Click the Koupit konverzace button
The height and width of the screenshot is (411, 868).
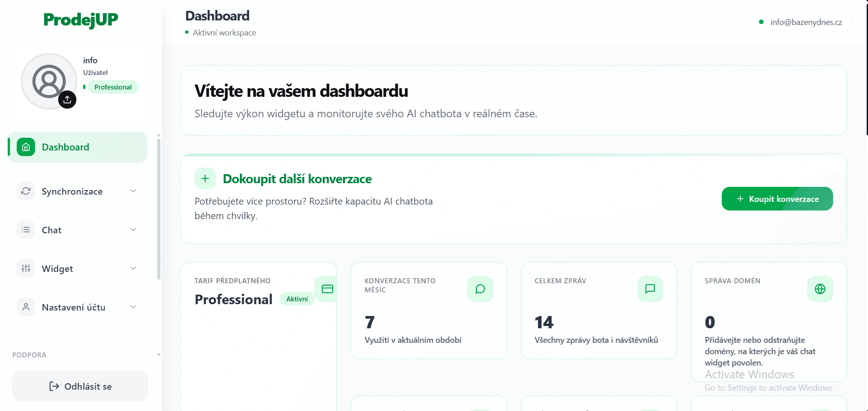[x=777, y=199]
